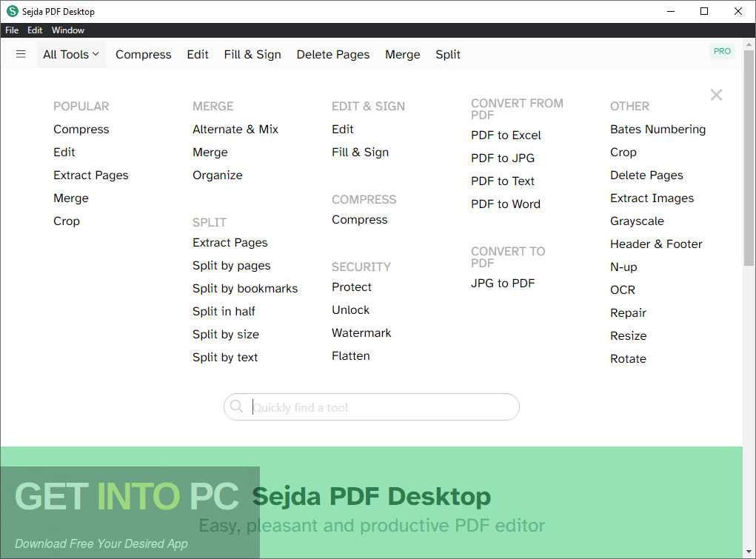
Task: Open Merge under Popular
Action: coord(71,198)
